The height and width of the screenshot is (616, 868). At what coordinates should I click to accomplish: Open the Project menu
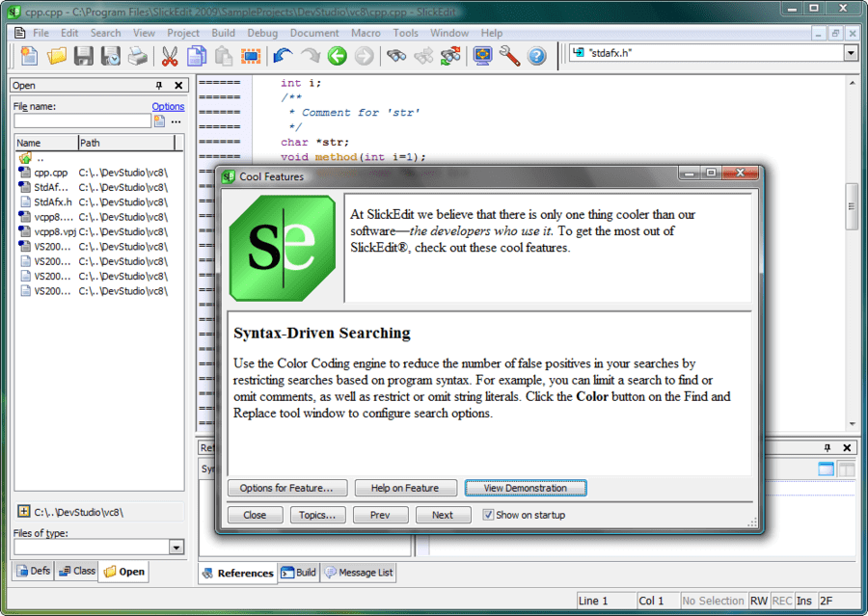183,33
